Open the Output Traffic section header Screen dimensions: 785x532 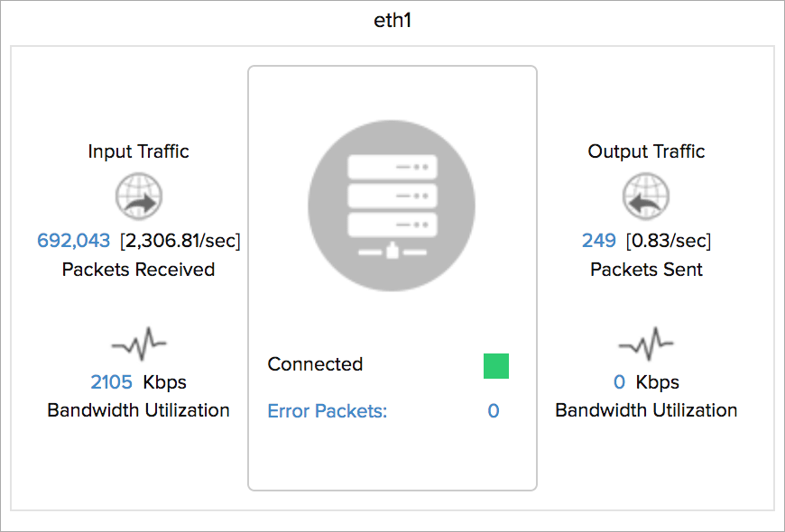coord(646,151)
